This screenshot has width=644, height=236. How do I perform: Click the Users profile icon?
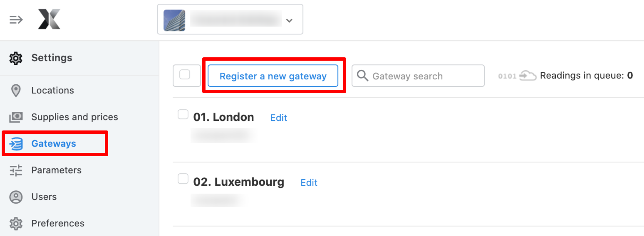coord(16,197)
